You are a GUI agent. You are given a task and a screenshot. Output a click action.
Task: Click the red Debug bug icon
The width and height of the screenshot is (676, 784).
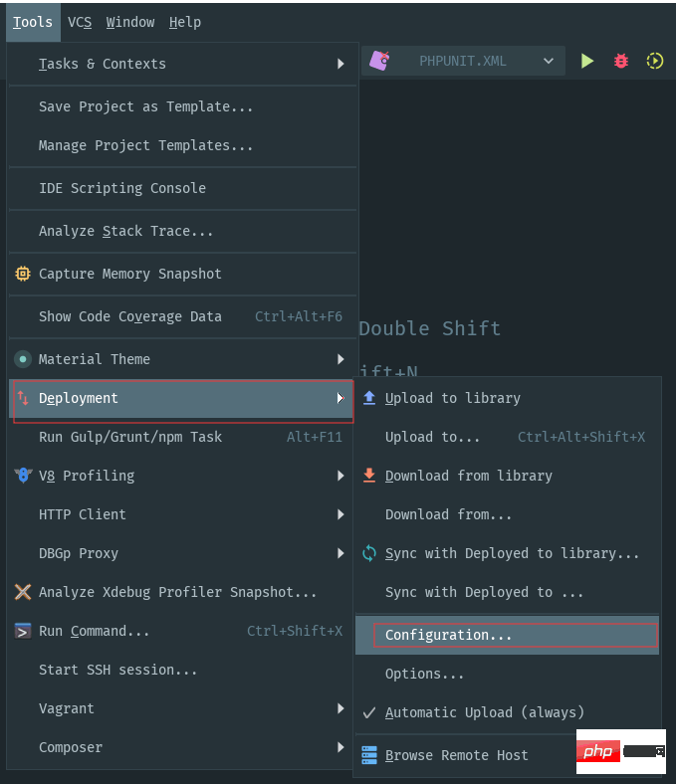621,61
